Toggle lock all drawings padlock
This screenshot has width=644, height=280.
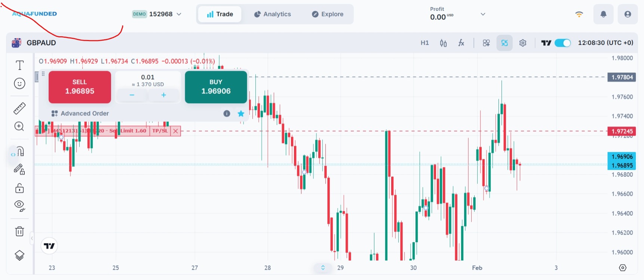[19, 188]
